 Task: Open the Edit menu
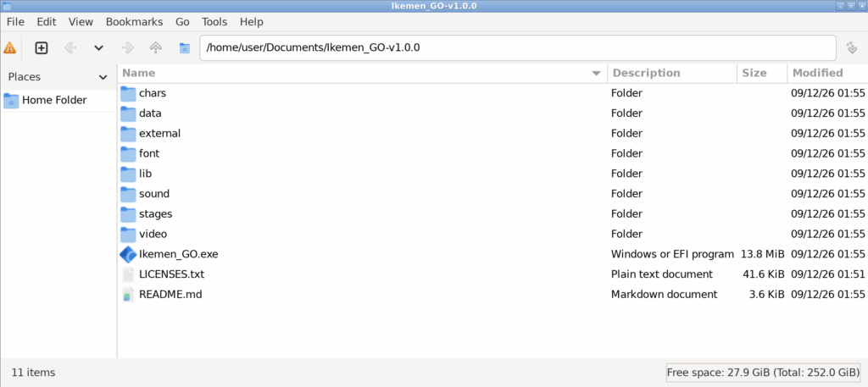tap(47, 22)
